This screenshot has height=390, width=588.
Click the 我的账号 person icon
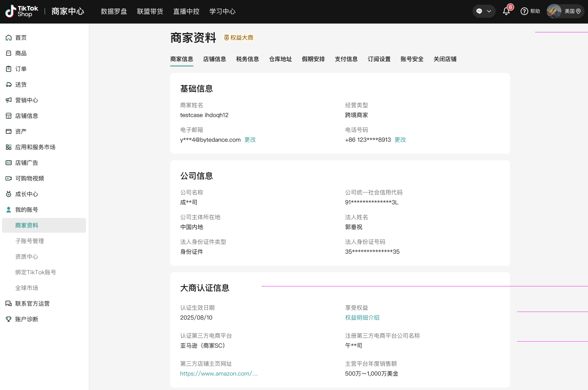9,209
